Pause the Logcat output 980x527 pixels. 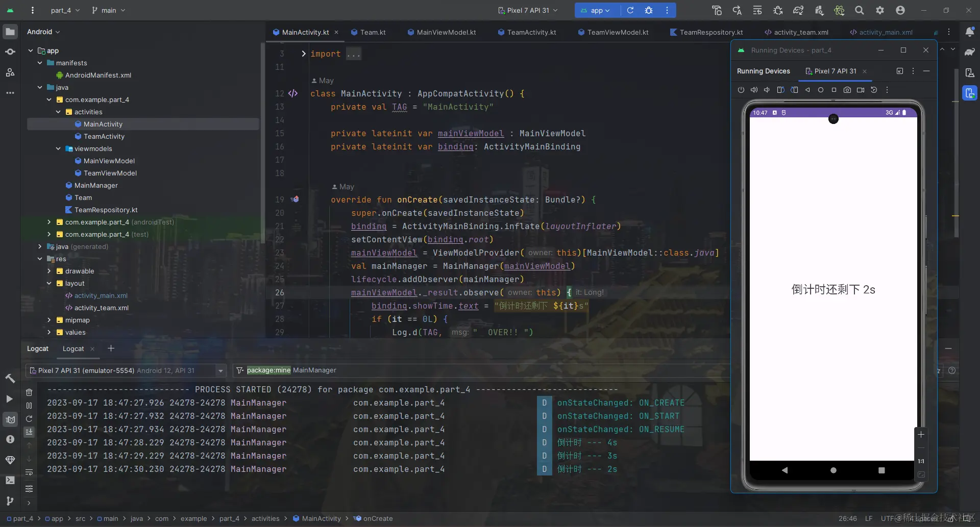pyautogui.click(x=29, y=406)
